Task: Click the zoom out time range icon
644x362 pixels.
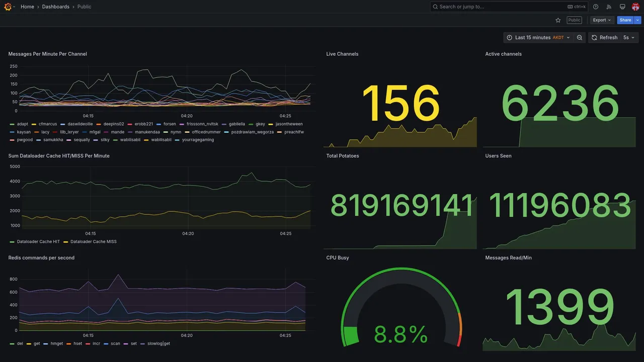Action: pos(580,38)
